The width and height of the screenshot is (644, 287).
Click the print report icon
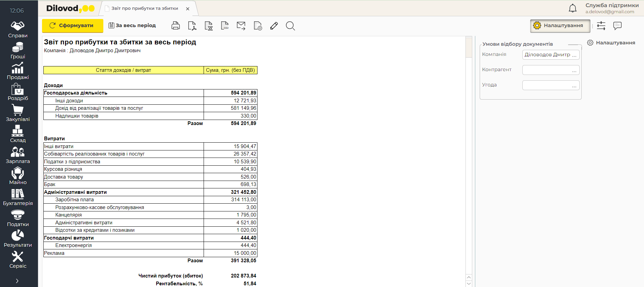[x=175, y=26]
